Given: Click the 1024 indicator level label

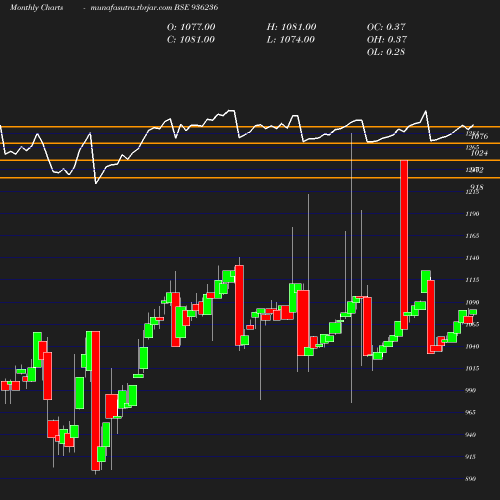Looking at the screenshot, I should (479, 153).
